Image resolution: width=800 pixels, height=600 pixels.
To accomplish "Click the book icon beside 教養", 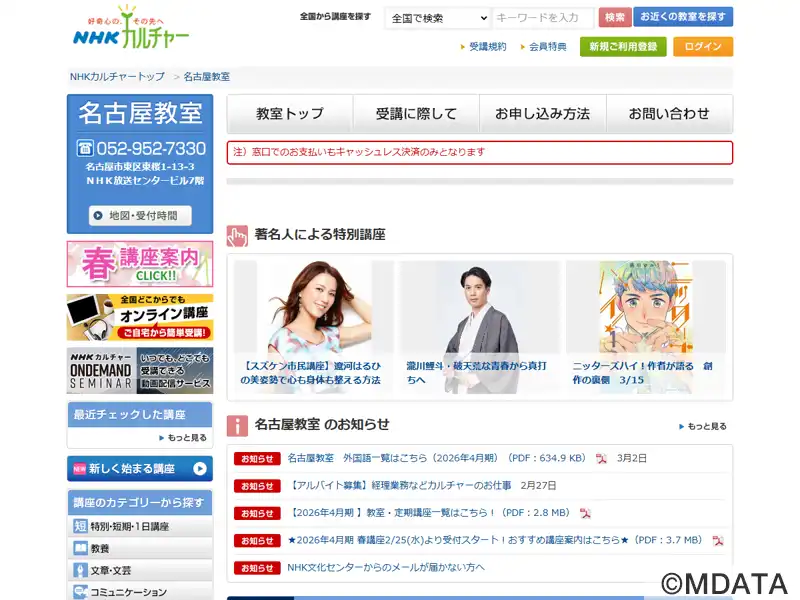I will pyautogui.click(x=80, y=548).
